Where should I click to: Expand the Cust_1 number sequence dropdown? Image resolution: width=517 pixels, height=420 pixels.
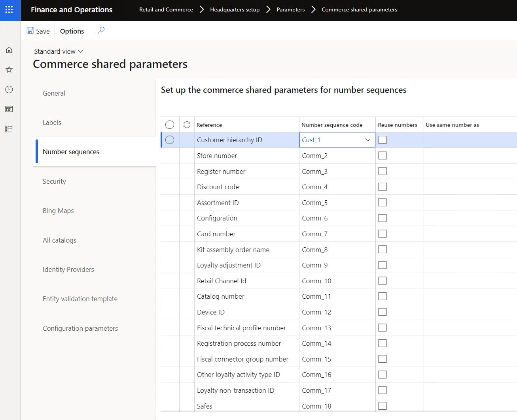[x=367, y=140]
